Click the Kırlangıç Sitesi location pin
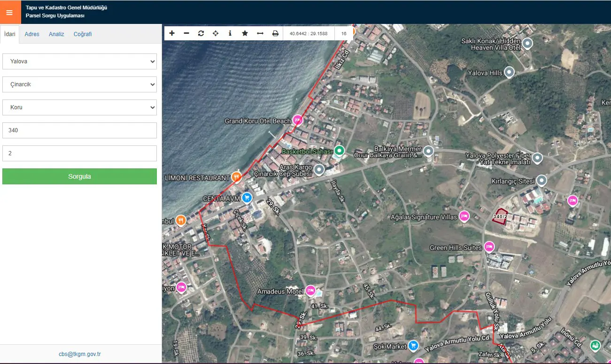Viewport: 611px width, 364px height. click(542, 181)
